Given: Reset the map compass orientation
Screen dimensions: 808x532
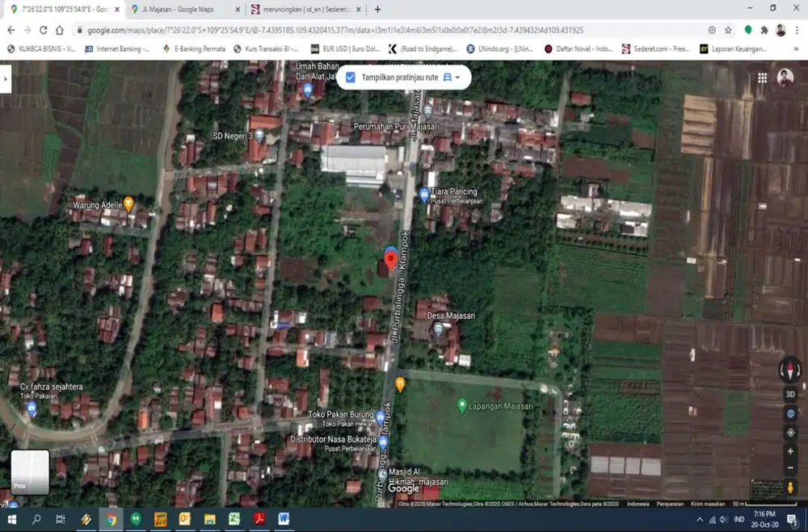Looking at the screenshot, I should coord(790,370).
